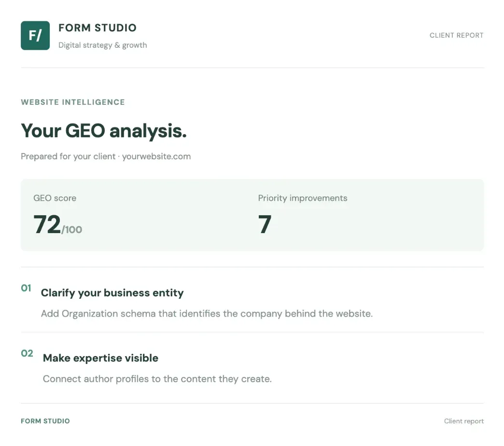Click the 72 score value
Image resolution: width=504 pixels, height=446 pixels.
pos(47,224)
